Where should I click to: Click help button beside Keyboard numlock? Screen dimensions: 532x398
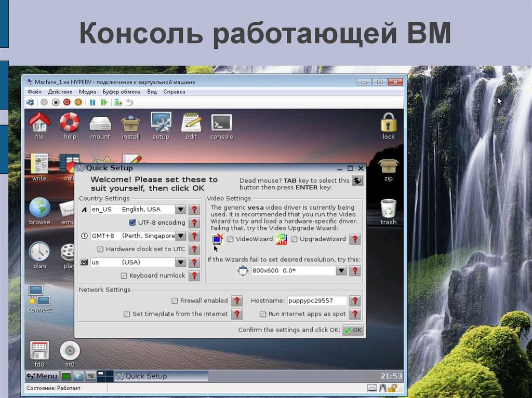click(194, 276)
